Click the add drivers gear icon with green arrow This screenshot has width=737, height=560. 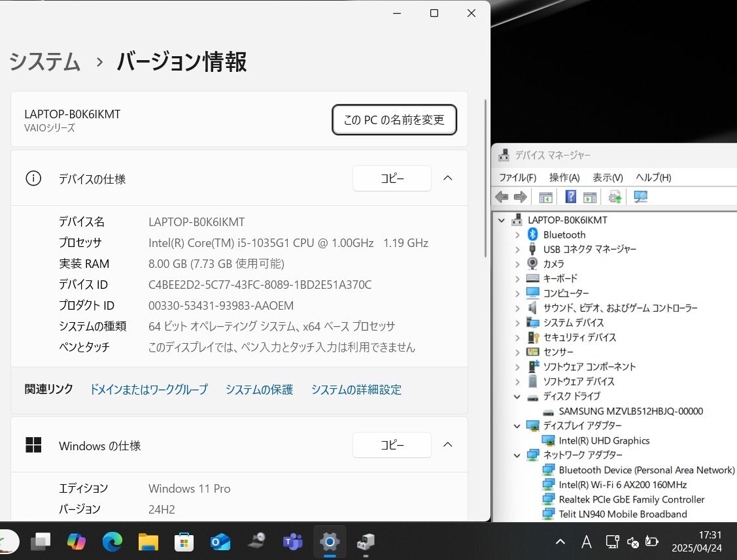point(615,197)
